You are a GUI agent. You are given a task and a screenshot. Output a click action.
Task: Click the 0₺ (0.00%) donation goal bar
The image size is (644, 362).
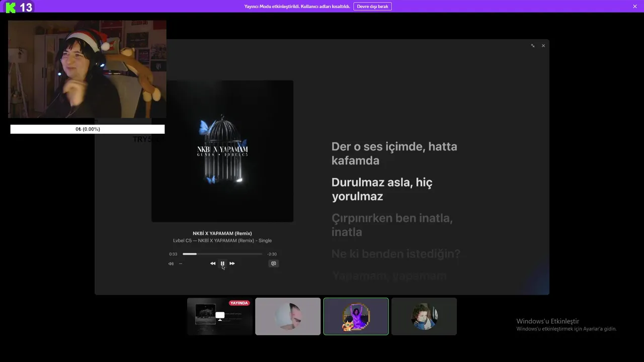pyautogui.click(x=88, y=129)
